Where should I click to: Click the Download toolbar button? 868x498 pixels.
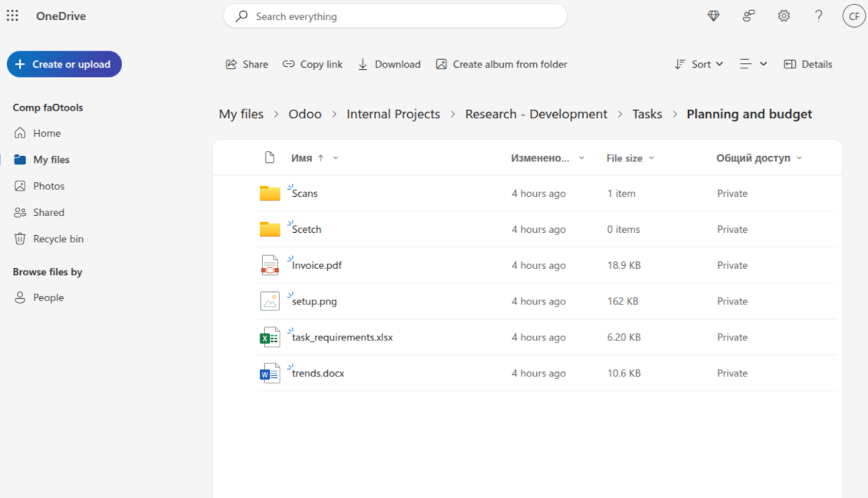tap(389, 65)
